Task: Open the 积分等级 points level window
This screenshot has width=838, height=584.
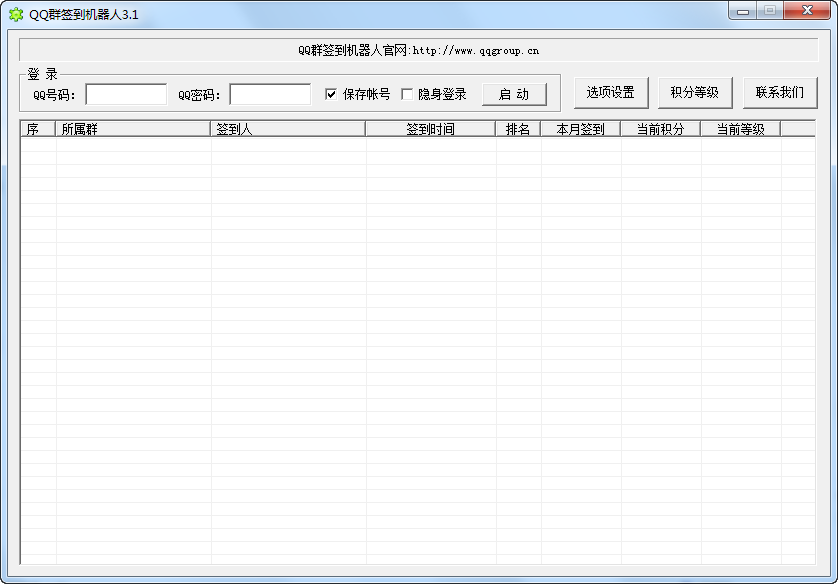Action: point(695,93)
